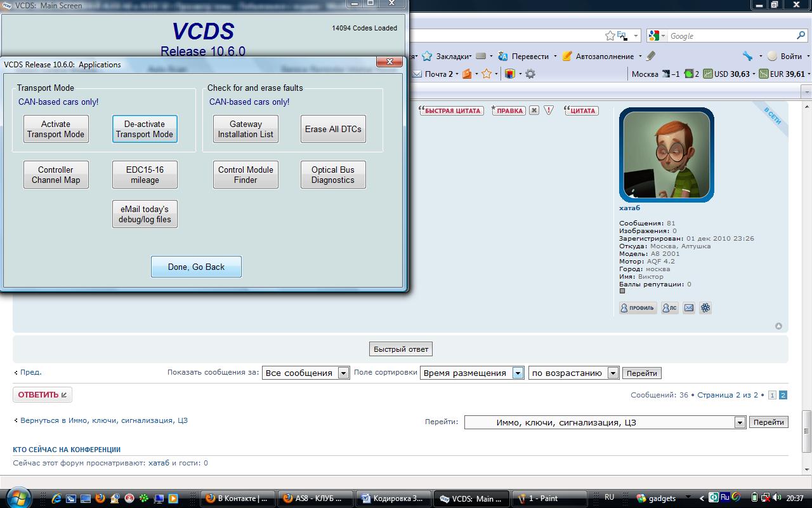The width and height of the screenshot is (812, 508).
Task: Click the report post exclamation icon
Action: [549, 110]
